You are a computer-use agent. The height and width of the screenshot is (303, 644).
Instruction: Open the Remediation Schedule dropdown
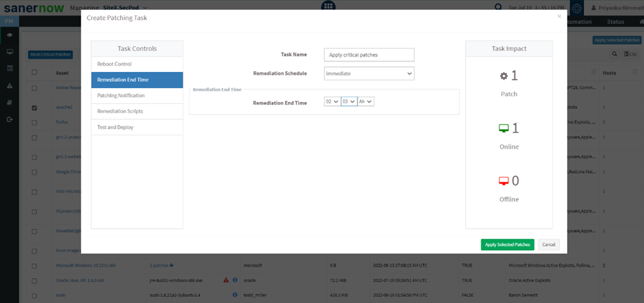click(369, 73)
